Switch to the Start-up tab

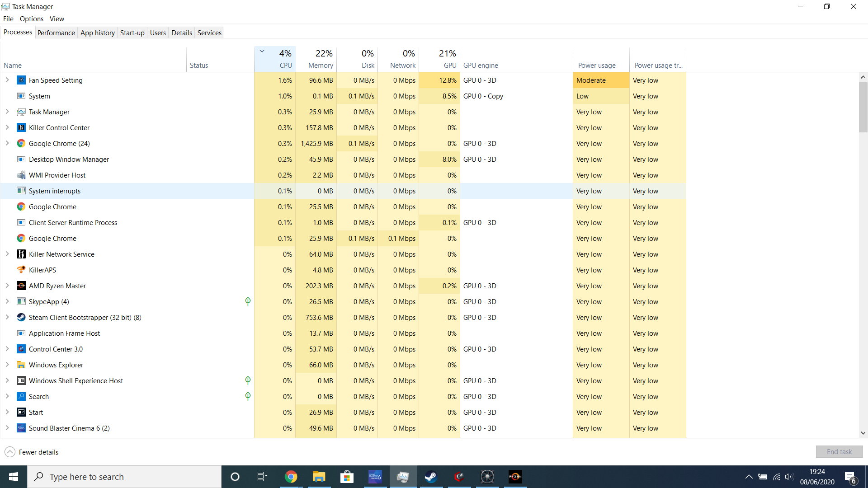click(132, 33)
